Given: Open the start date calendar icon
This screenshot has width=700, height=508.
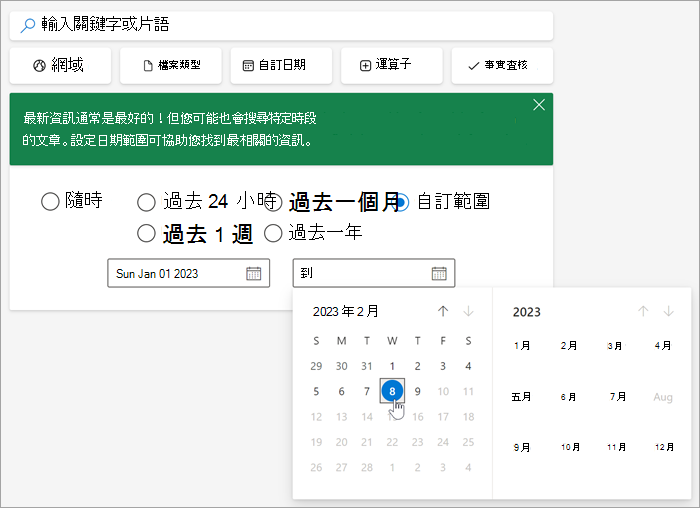Looking at the screenshot, I should [x=254, y=273].
